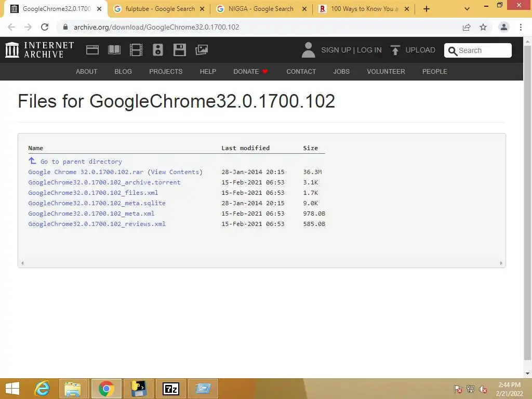
Task: Switch to 100 Ways to Know You tab
Action: [364, 9]
